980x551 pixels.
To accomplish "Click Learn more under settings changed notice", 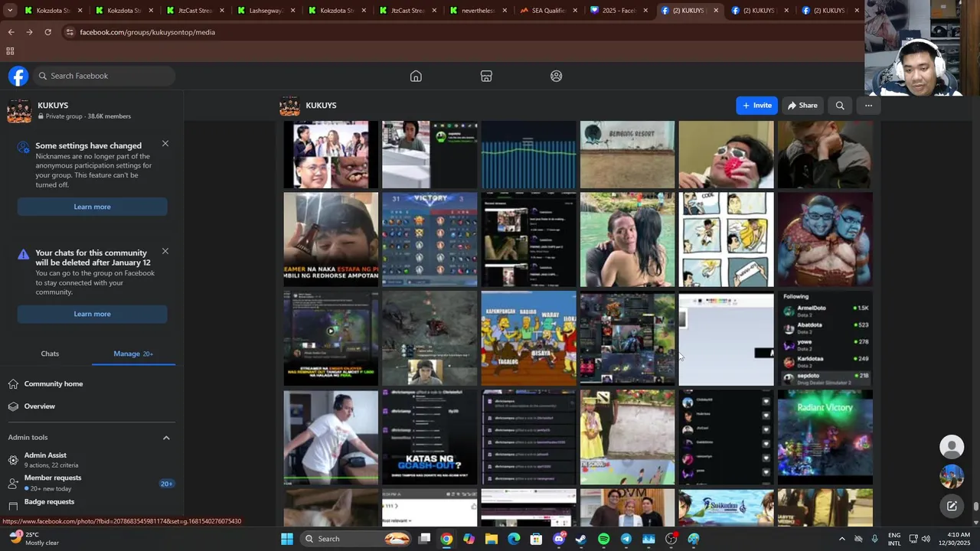I will click(92, 207).
